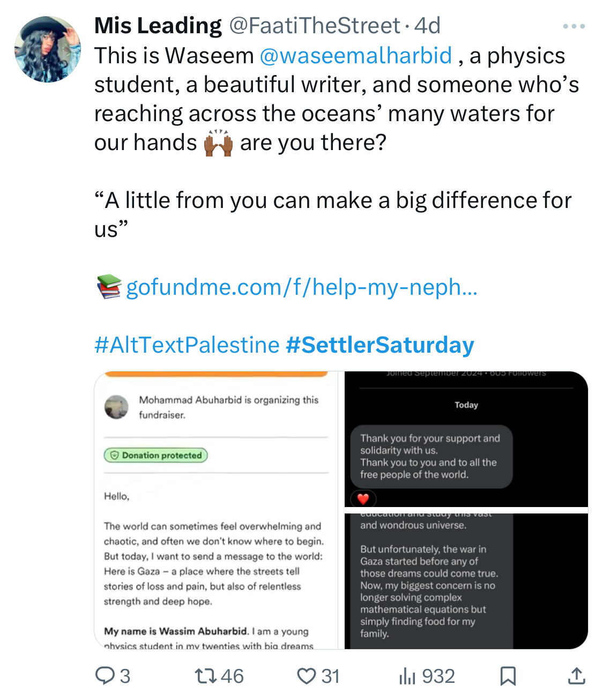Viewport: 603px width, 700px height.
Task: Open the #SettlerSaturday hashtag
Action: 380,345
